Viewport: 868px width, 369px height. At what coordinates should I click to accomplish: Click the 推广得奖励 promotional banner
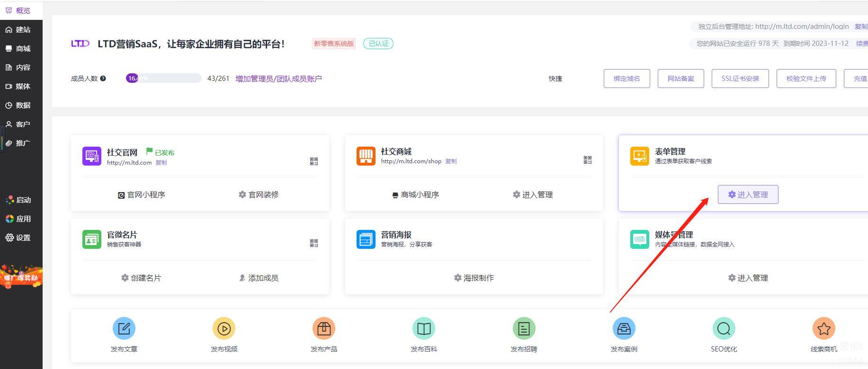tap(21, 277)
